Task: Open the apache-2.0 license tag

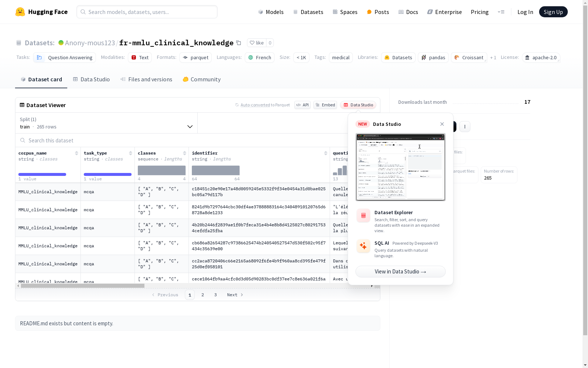Action: tap(541, 57)
